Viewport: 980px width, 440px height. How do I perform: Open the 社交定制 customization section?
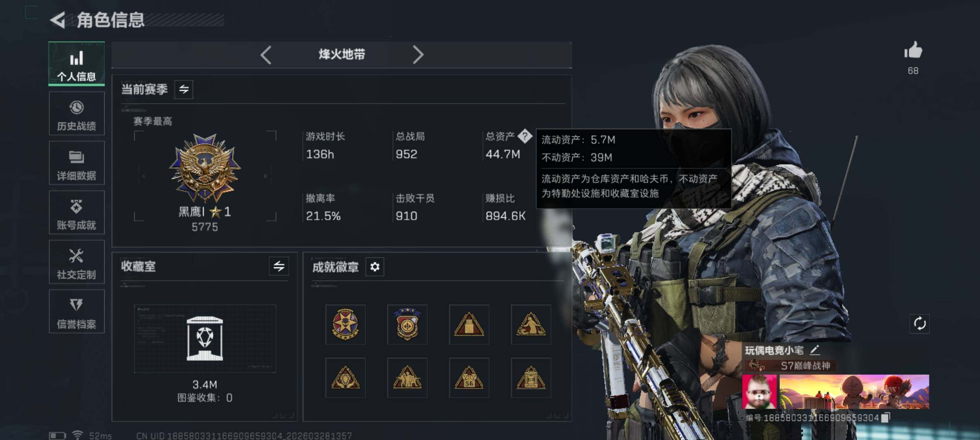[77, 262]
